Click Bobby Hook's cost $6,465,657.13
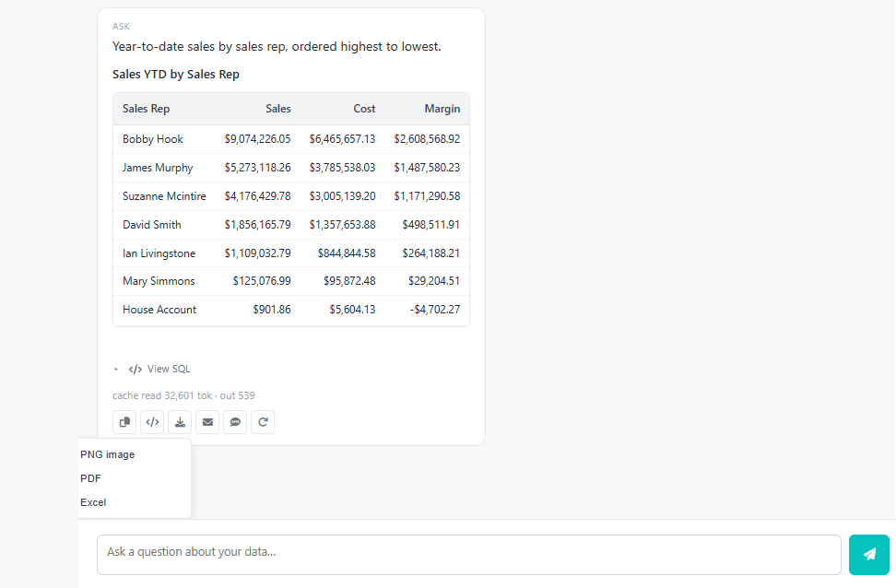 342,139
